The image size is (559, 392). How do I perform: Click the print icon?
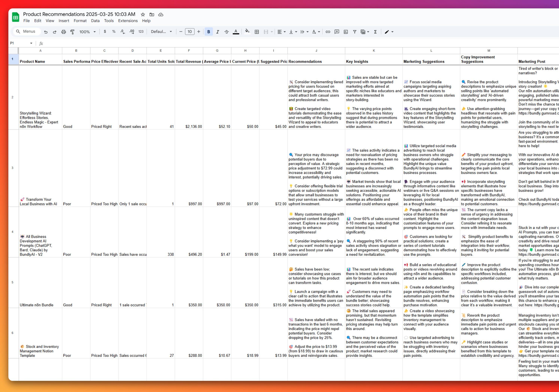pyautogui.click(x=64, y=32)
